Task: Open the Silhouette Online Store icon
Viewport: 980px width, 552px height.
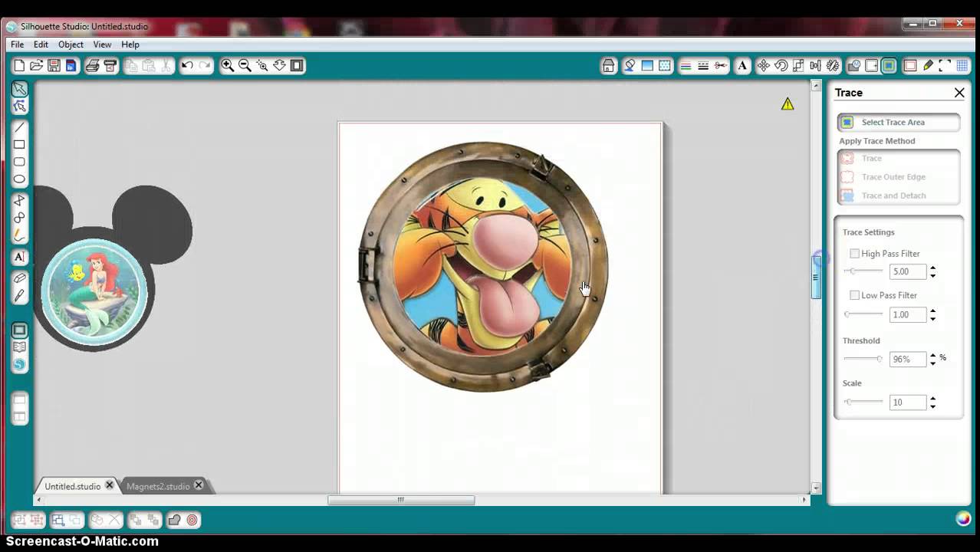Action: coord(19,365)
